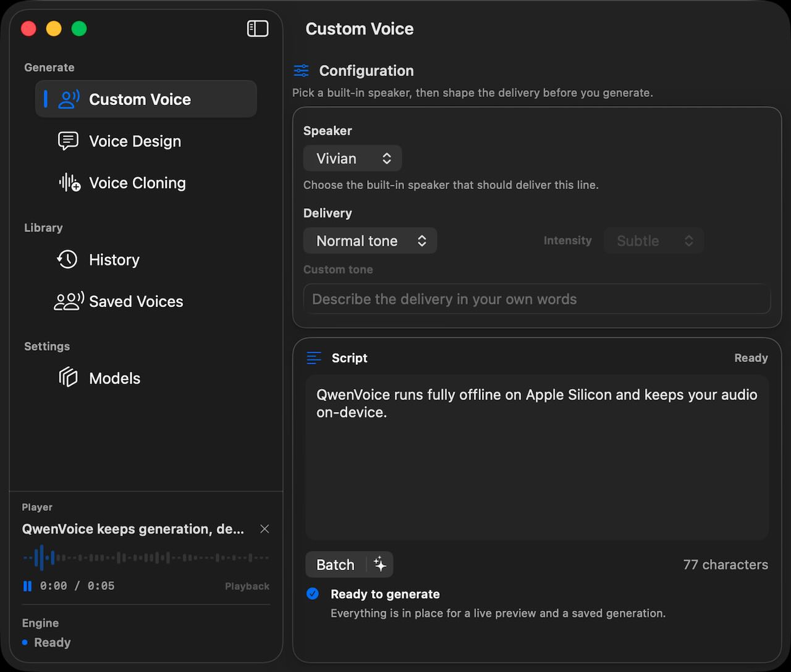This screenshot has height=672, width=791.
Task: Click the Voice Cloning waveform icon
Action: pos(69,183)
